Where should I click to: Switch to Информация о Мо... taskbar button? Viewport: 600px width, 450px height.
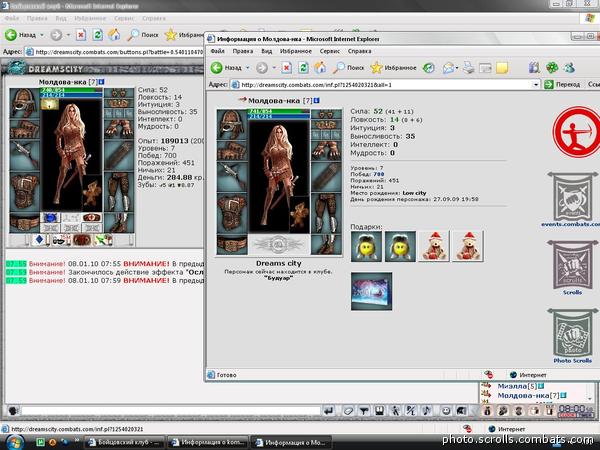(x=291, y=442)
